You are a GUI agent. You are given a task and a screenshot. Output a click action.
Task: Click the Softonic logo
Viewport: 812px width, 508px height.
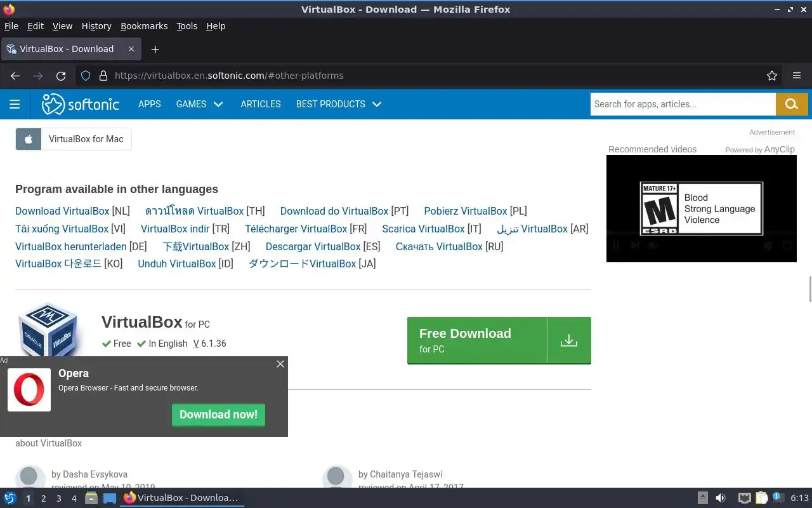81,104
